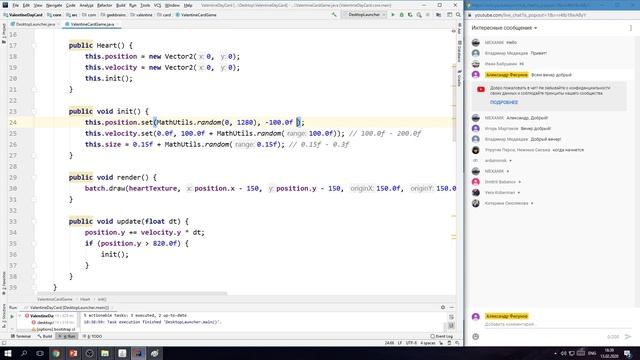
Task: Open the VCS menu
Action: 157,5
